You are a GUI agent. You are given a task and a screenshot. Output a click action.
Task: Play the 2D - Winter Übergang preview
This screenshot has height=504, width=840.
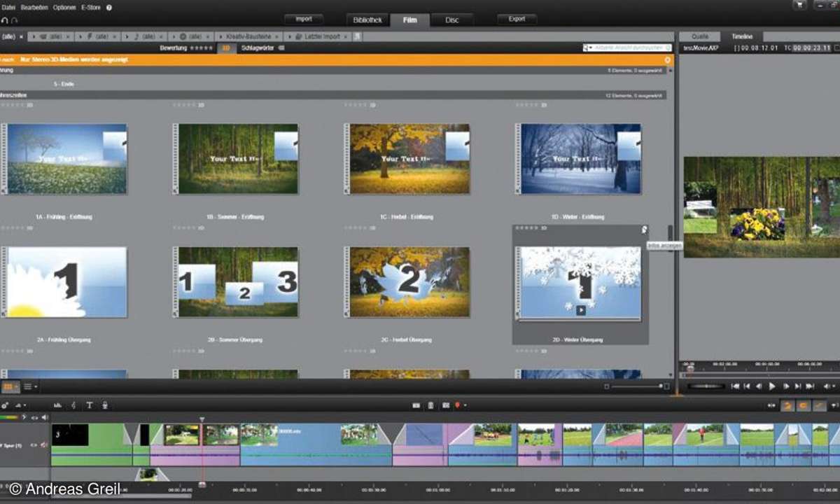pos(580,309)
